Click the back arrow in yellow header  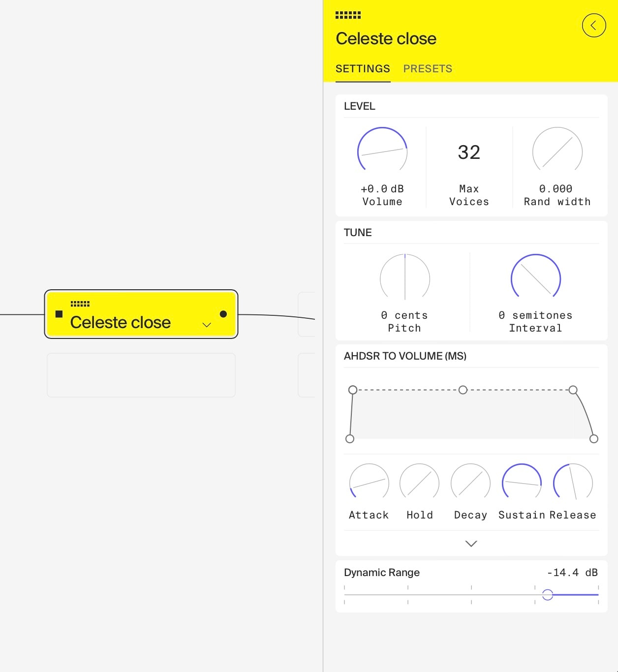click(x=593, y=26)
